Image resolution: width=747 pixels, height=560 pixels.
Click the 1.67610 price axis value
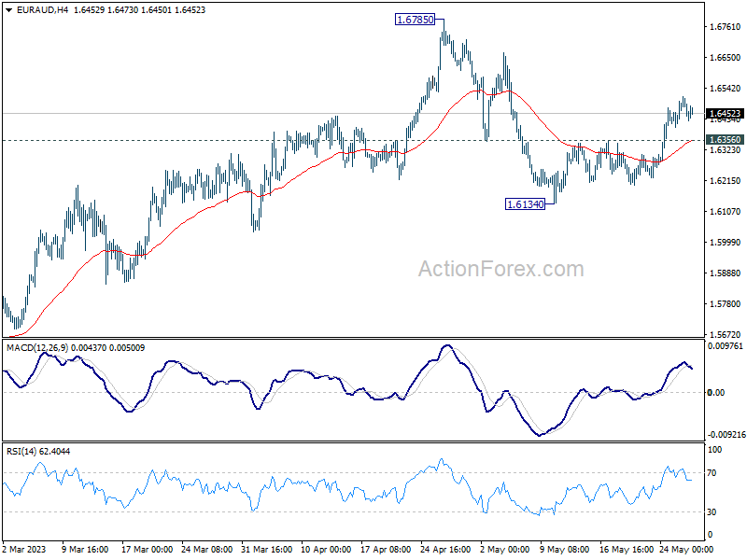tap(726, 27)
